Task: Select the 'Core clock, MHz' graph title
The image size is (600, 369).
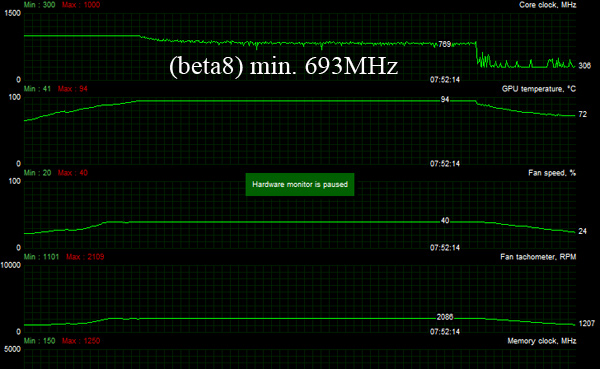Action: (x=547, y=5)
